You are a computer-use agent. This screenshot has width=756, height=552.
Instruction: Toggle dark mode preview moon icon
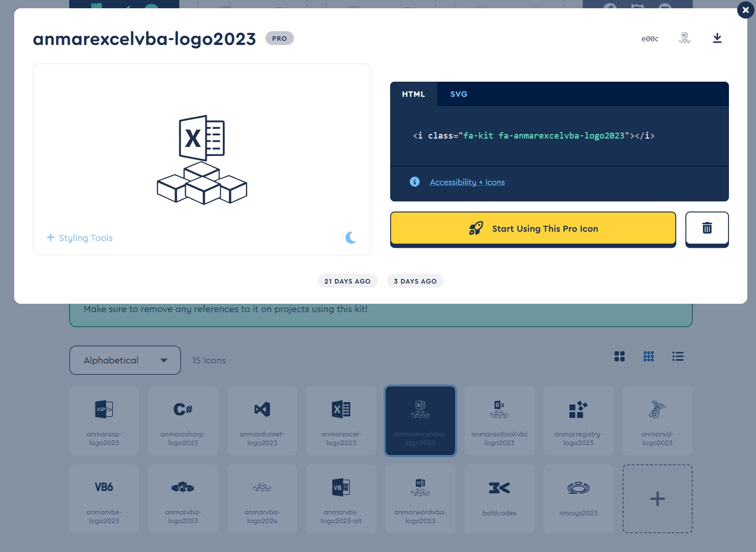pos(351,238)
